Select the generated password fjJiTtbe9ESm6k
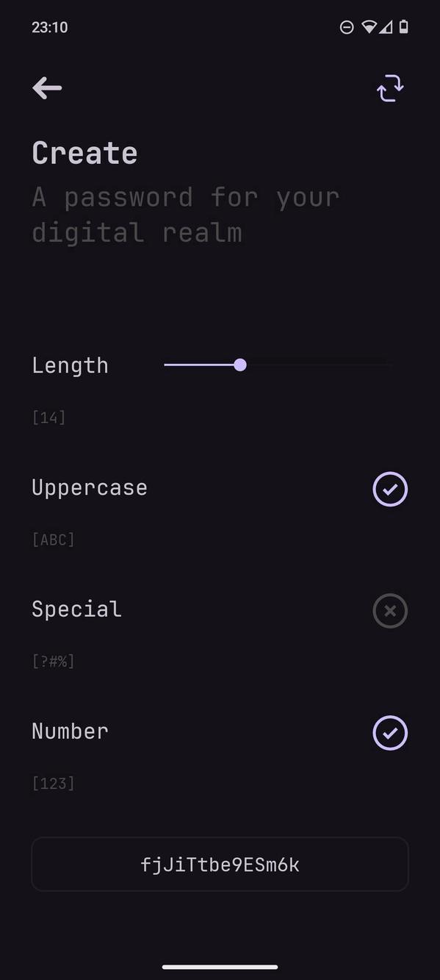Viewport: 440px width, 980px height. coord(220,864)
